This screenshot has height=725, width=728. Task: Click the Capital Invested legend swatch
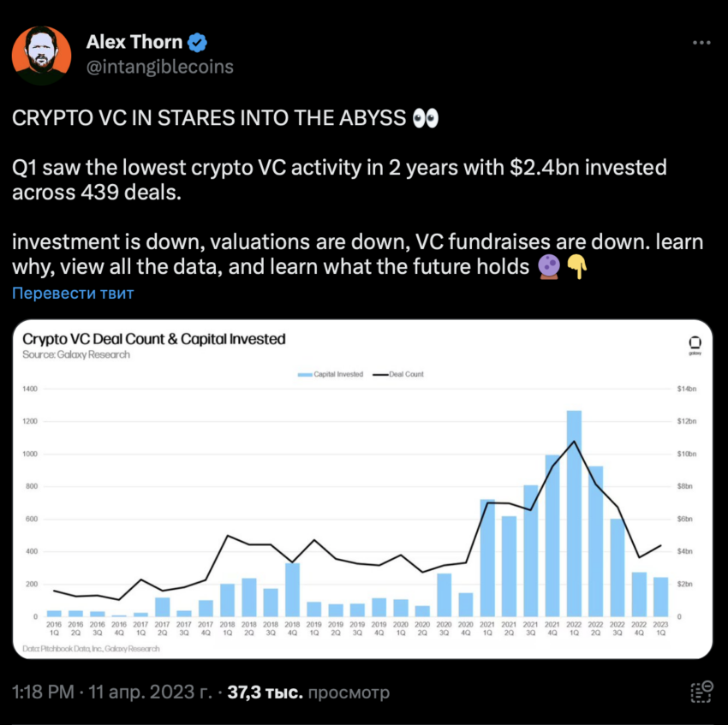click(305, 375)
